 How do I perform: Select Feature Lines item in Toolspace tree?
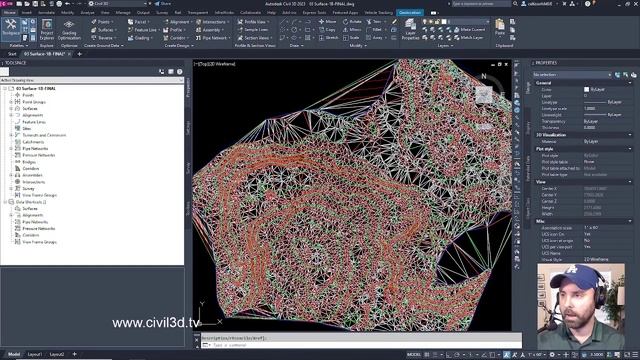pyautogui.click(x=33, y=122)
